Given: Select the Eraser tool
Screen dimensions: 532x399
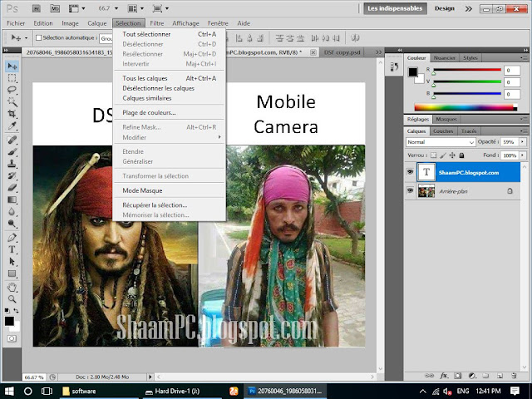Looking at the screenshot, I should point(12,187).
